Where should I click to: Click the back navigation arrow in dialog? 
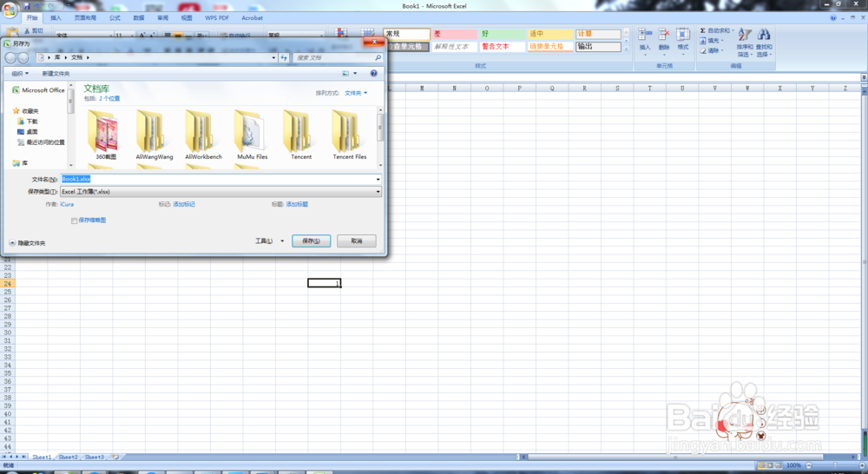pos(10,57)
